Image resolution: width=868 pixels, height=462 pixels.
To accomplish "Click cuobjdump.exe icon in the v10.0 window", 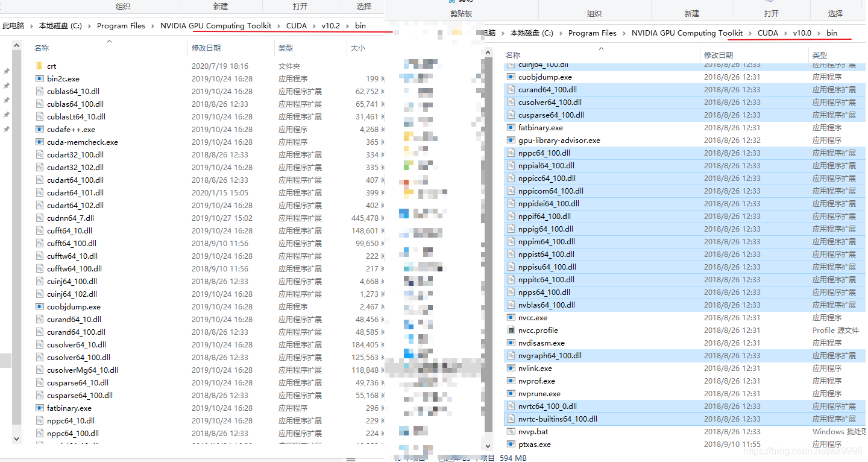I will click(x=511, y=77).
